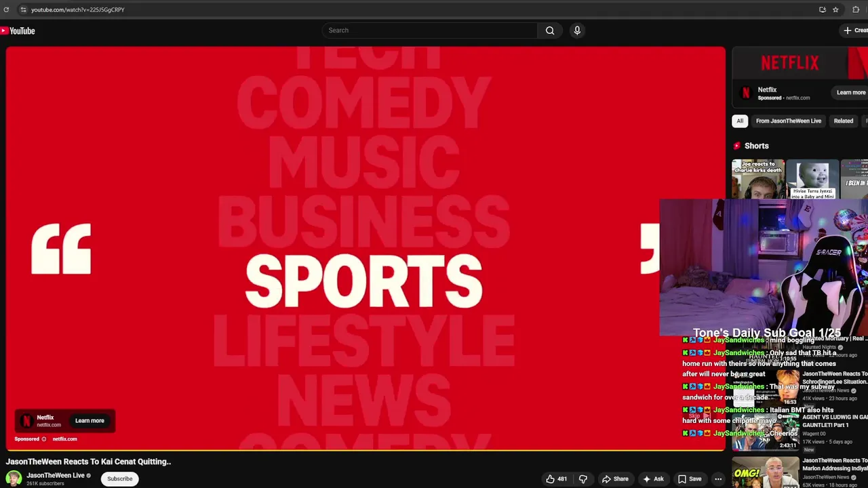Screen dimensions: 868x488
Task: Click the Netflix logo in video ad overlay
Action: pos(26,421)
